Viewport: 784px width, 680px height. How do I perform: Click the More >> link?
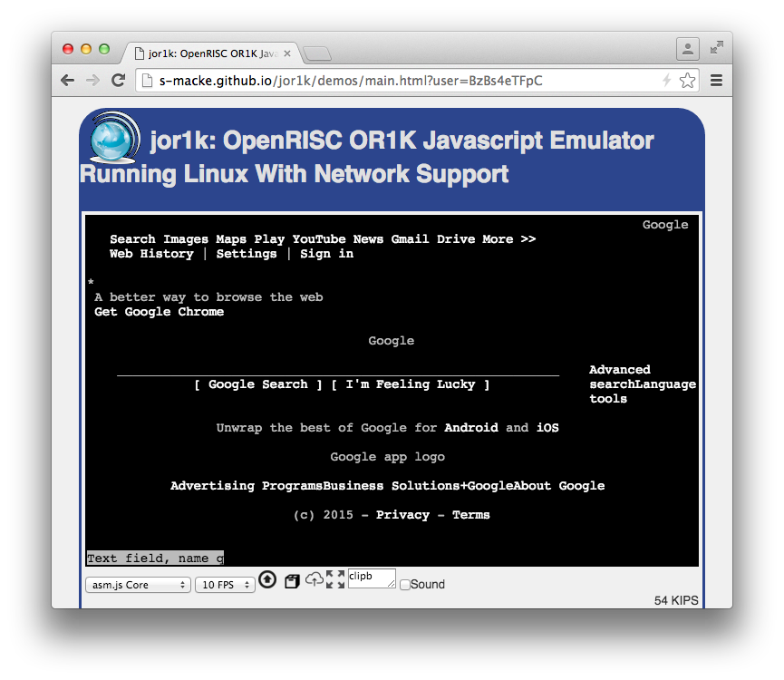pyautogui.click(x=509, y=239)
